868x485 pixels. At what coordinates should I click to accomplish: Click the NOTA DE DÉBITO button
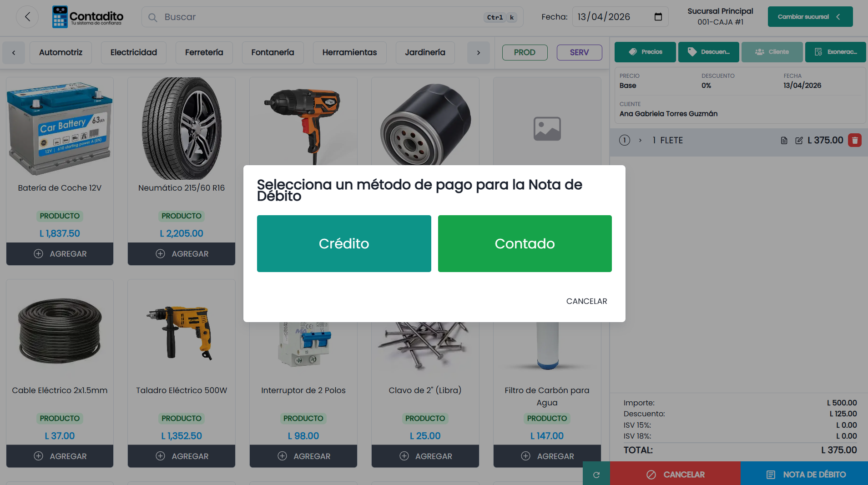804,474
